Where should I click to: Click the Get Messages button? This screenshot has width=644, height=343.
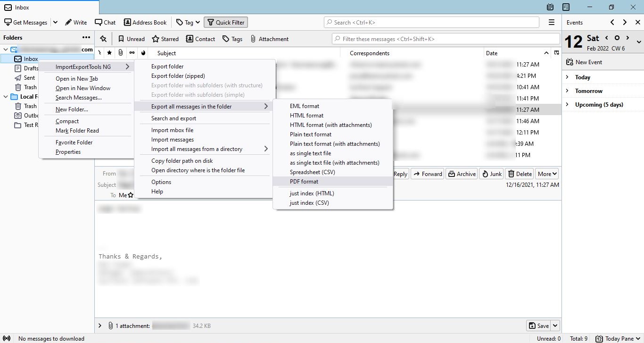coord(26,22)
